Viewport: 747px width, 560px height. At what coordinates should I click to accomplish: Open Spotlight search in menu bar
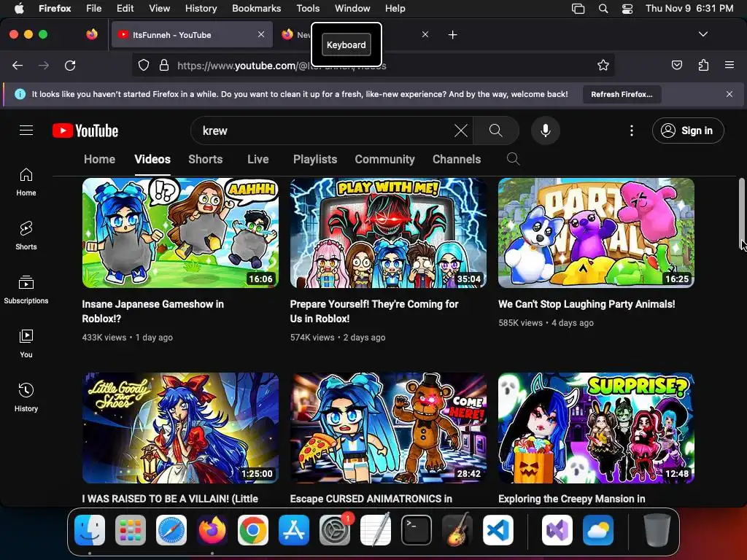pyautogui.click(x=603, y=8)
